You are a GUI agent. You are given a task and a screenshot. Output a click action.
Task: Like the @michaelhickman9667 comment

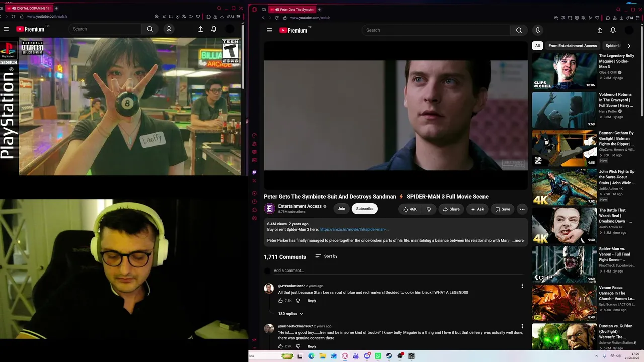click(x=281, y=346)
